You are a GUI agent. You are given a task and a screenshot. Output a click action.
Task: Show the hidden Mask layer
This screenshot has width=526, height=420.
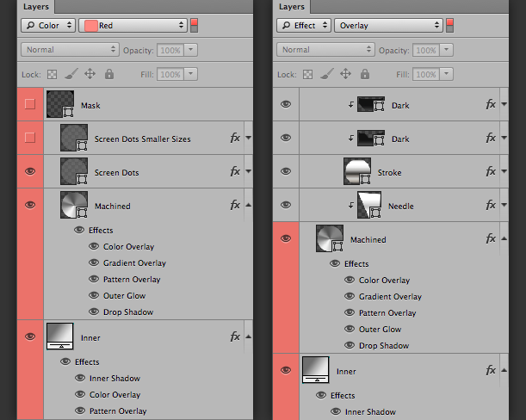click(x=30, y=104)
